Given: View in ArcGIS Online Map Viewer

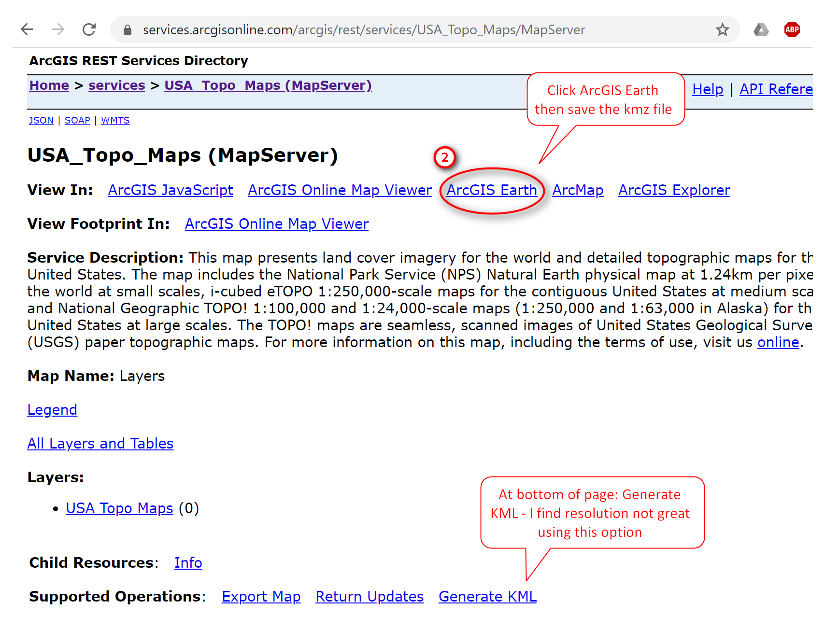Looking at the screenshot, I should 340,190.
